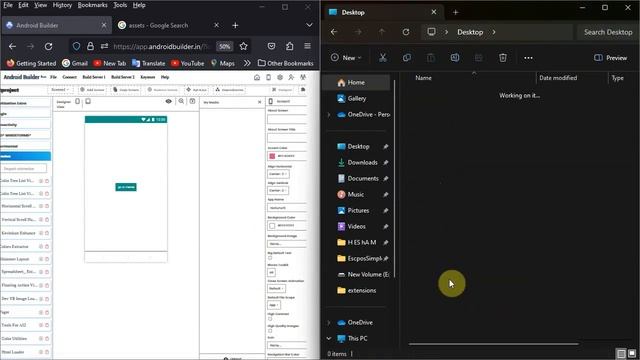This screenshot has height=360, width=640.
Task: Go back in File Explorer
Action: coord(334,32)
